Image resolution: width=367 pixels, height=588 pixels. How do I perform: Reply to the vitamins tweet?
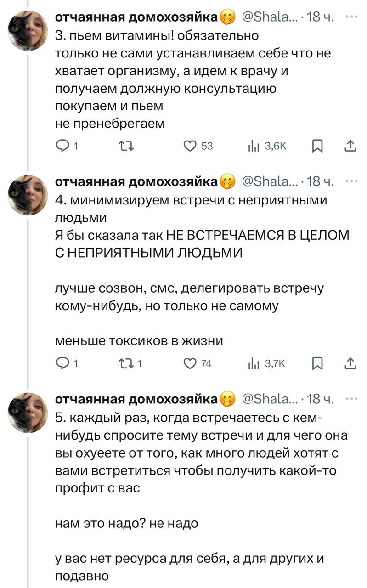point(62,146)
